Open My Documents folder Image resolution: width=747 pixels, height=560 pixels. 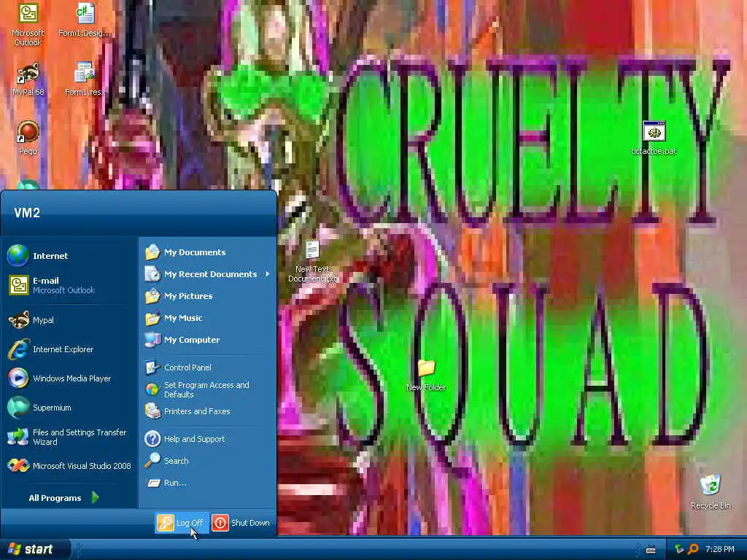pyautogui.click(x=207, y=252)
